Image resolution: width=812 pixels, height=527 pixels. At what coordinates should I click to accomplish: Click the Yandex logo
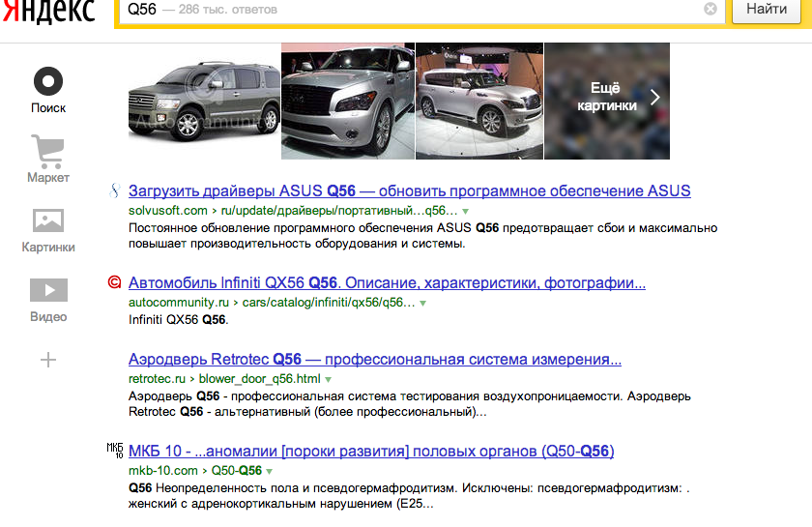[48, 11]
